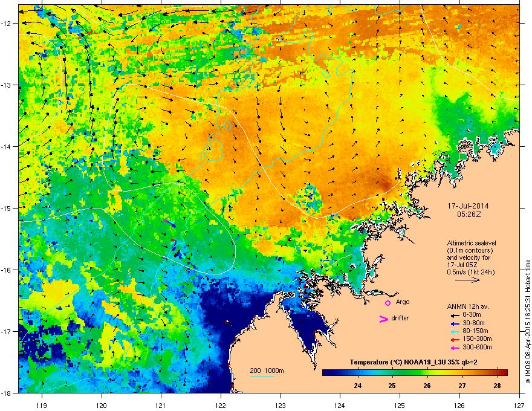Click the IMOS copyright text on right edge
Image resolution: width=532 pixels, height=411 pixels.
(528, 317)
